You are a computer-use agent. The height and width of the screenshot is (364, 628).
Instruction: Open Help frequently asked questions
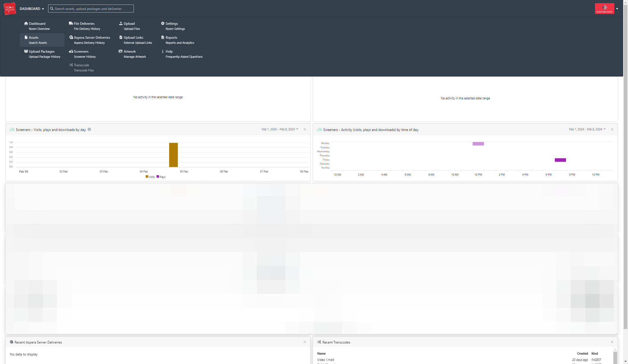coord(182,54)
